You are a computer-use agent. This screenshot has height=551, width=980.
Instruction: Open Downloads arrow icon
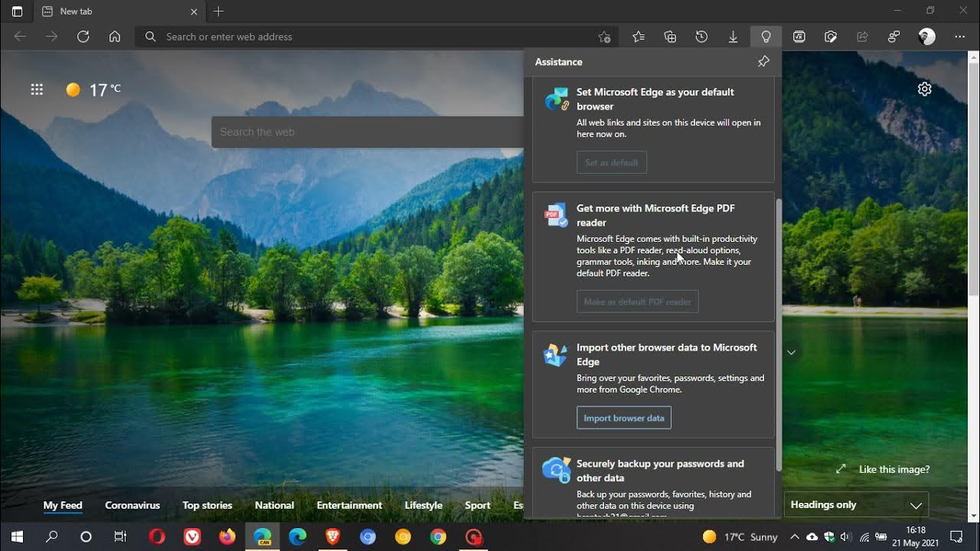coord(733,37)
